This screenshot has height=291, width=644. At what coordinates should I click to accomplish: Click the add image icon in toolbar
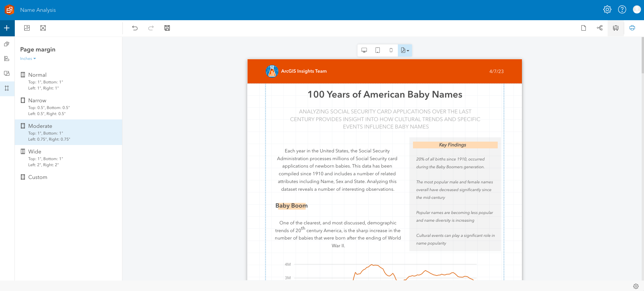27,28
